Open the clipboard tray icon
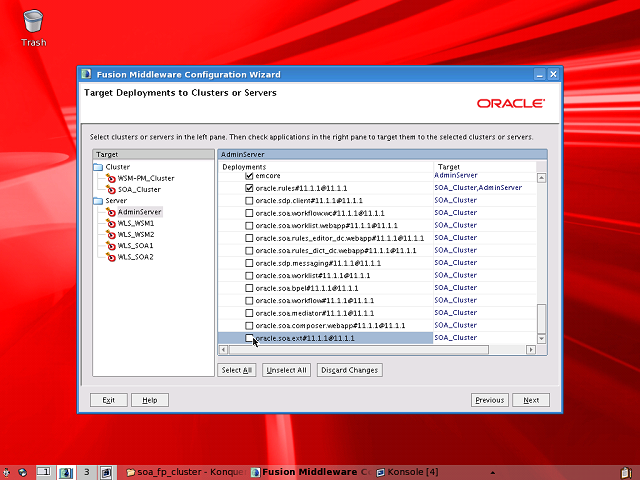The image size is (640, 480). (627, 473)
